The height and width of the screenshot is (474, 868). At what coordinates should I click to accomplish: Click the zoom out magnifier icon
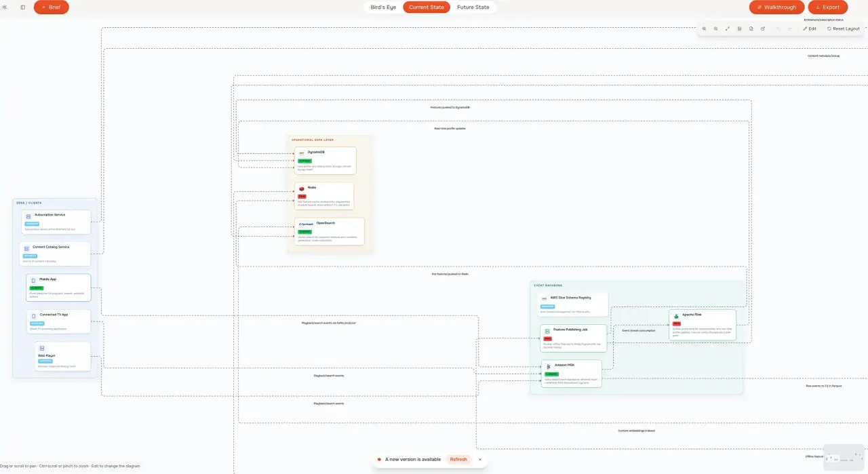[715, 28]
